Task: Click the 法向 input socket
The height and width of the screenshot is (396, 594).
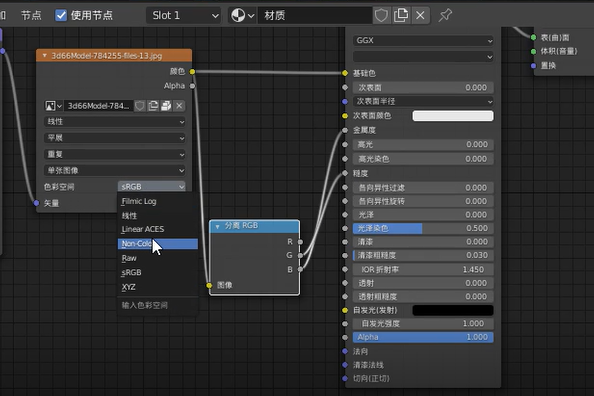Action: pyautogui.click(x=345, y=351)
